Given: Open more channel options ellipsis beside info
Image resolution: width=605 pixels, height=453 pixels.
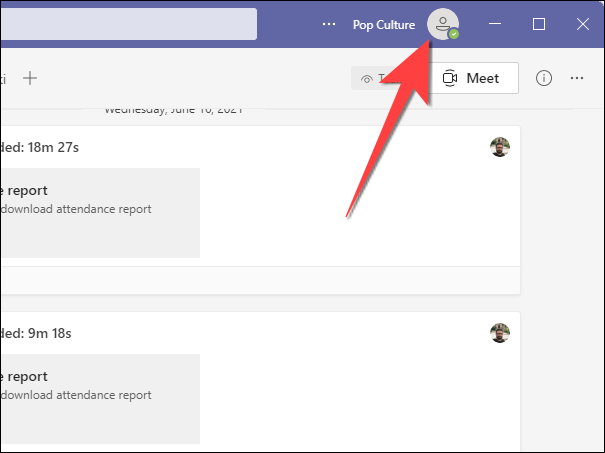Looking at the screenshot, I should 576,78.
